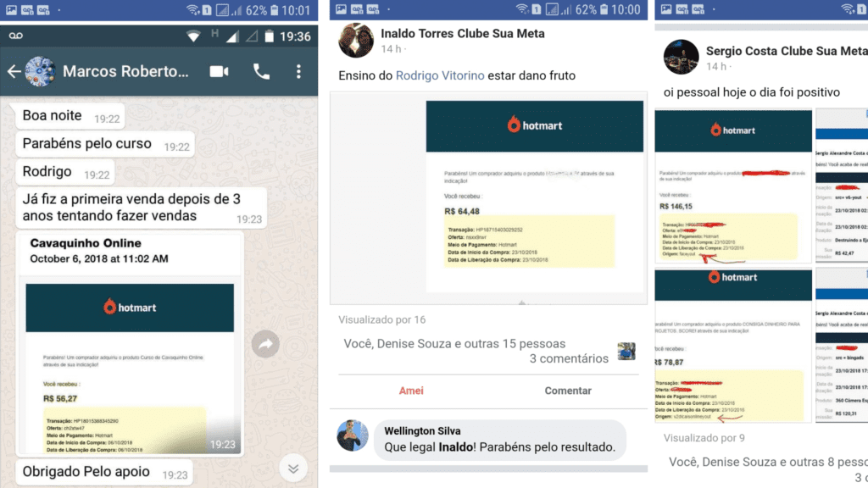Tap the '14 h' timestamp under Sergio Costa
This screenshot has height=488, width=868.
coord(715,66)
